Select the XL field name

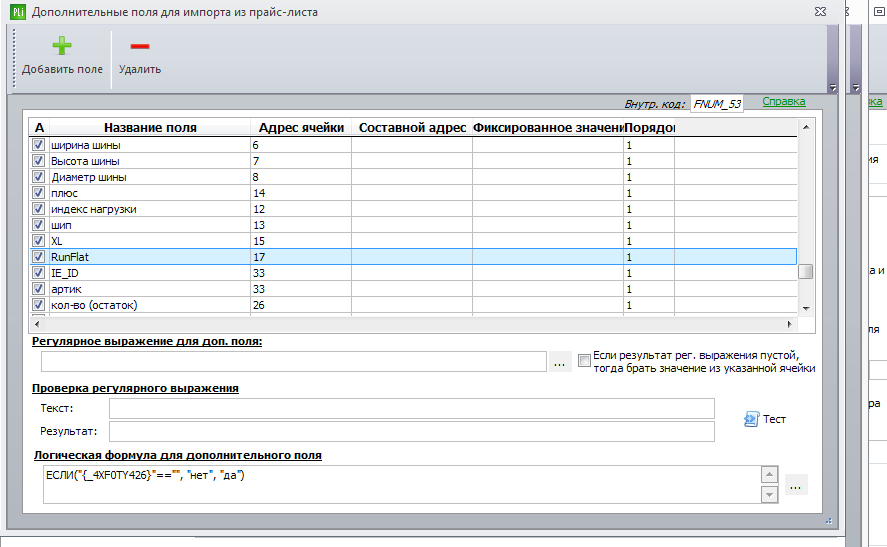pos(57,241)
